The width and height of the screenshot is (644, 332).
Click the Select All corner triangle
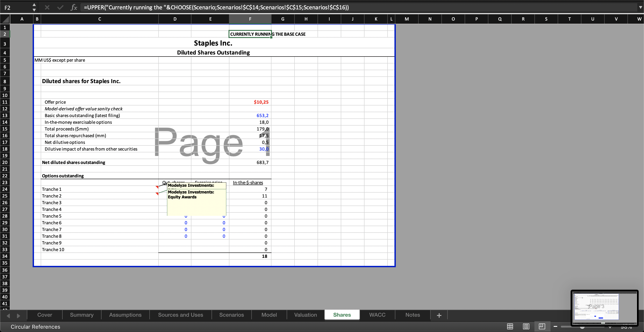click(x=5, y=19)
